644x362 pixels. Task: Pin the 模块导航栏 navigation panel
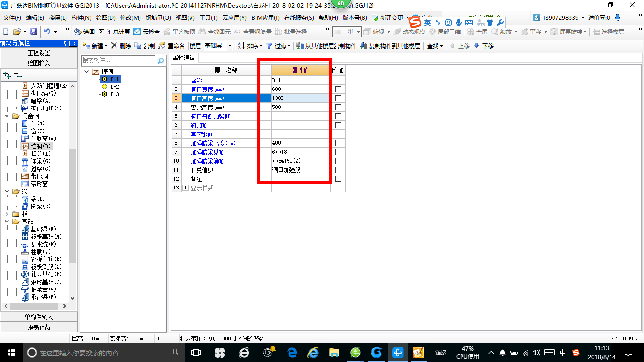coord(66,43)
